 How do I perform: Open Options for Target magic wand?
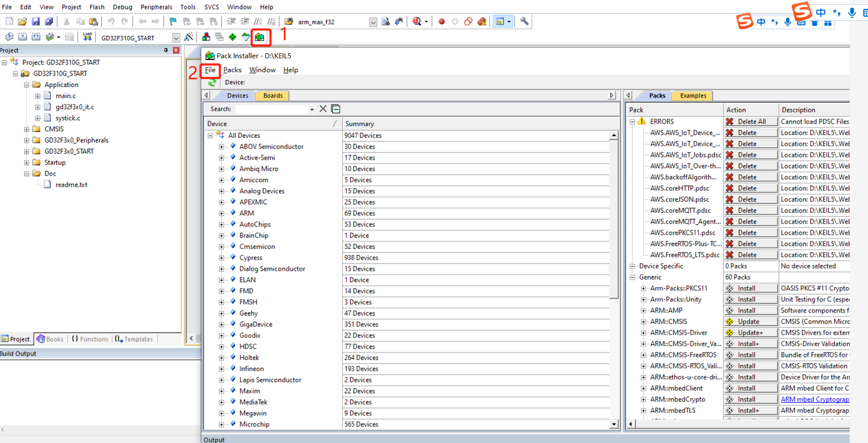pos(189,37)
